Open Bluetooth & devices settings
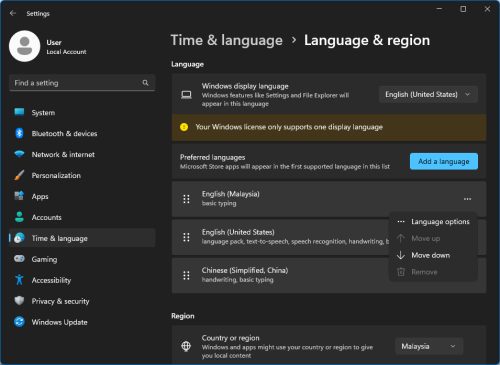Screen dimensions: 500x365 pyautogui.click(x=82, y=134)
